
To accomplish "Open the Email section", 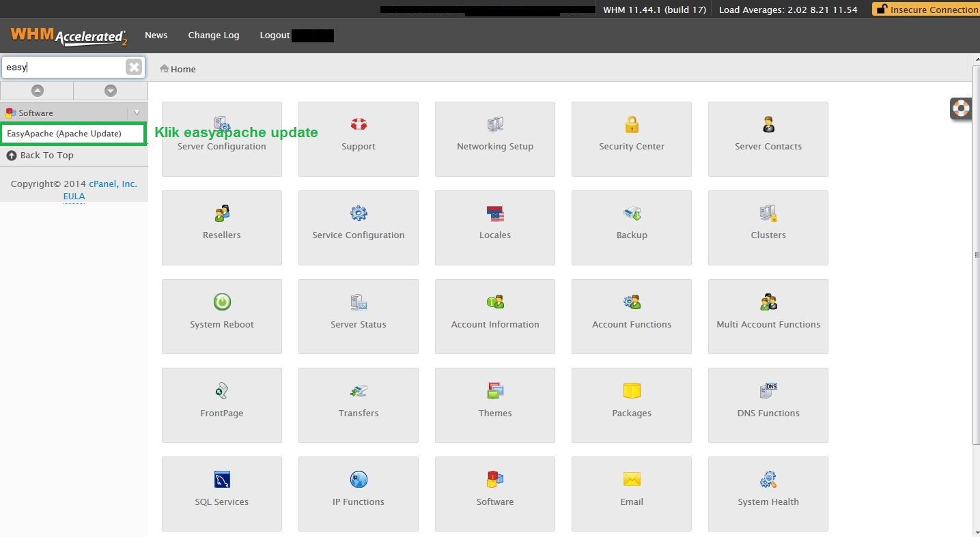I will 631,494.
